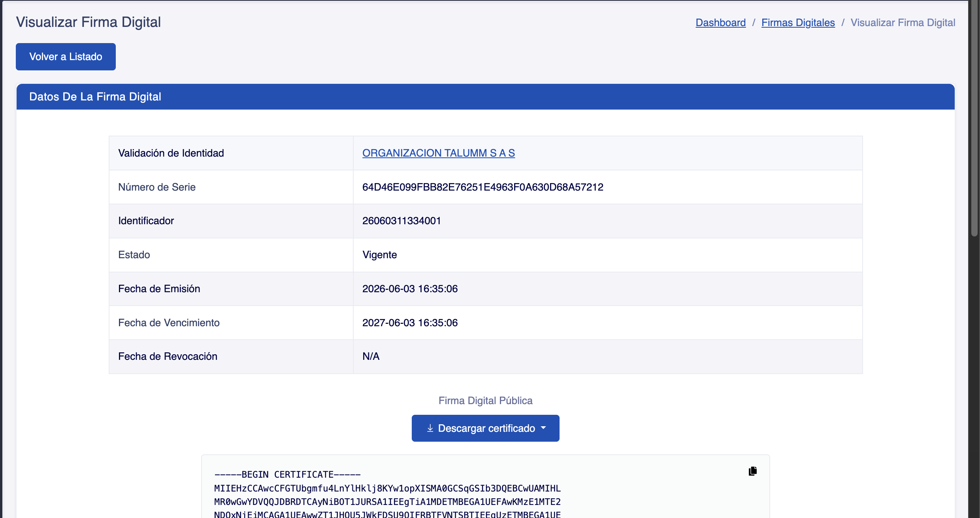Screen dimensions: 980x518
Task: Open the Descargar certificado dropdown
Action: tap(485, 428)
